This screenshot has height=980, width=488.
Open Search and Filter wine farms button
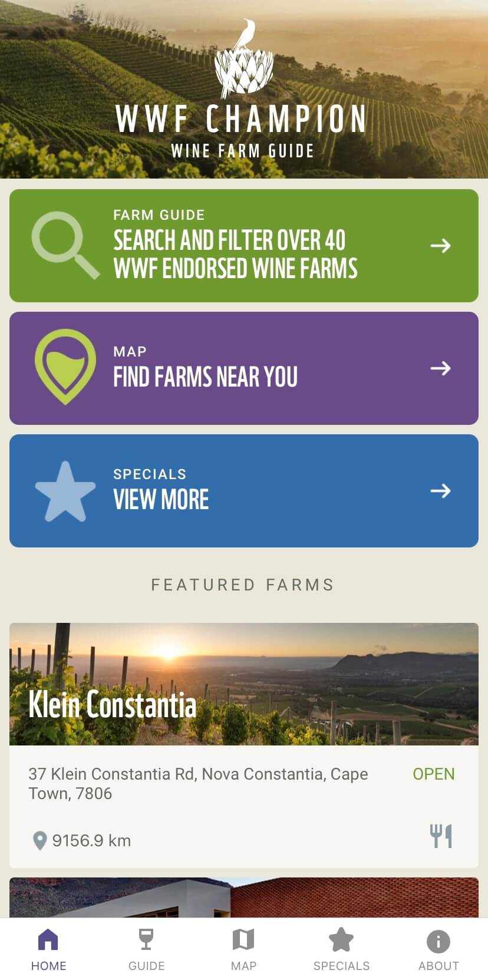[235, 254]
